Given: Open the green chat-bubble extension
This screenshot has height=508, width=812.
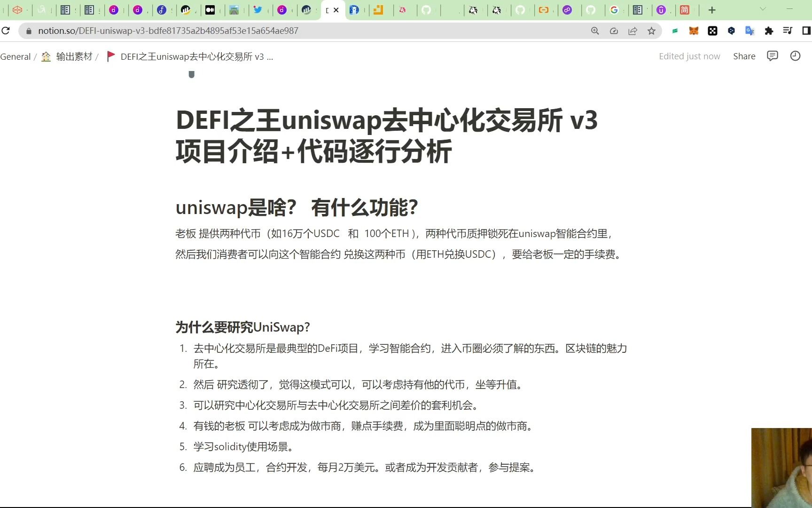Looking at the screenshot, I should pyautogui.click(x=675, y=31).
